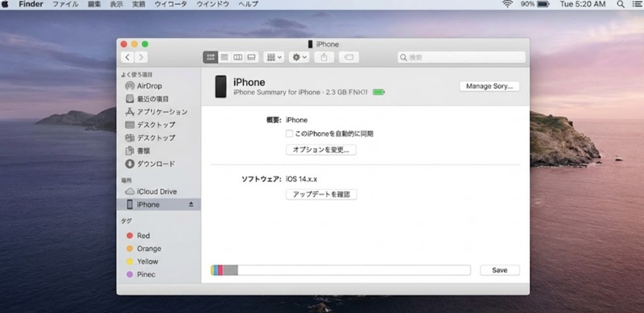
Task: Open ダウンロード in the sidebar
Action: 159,164
